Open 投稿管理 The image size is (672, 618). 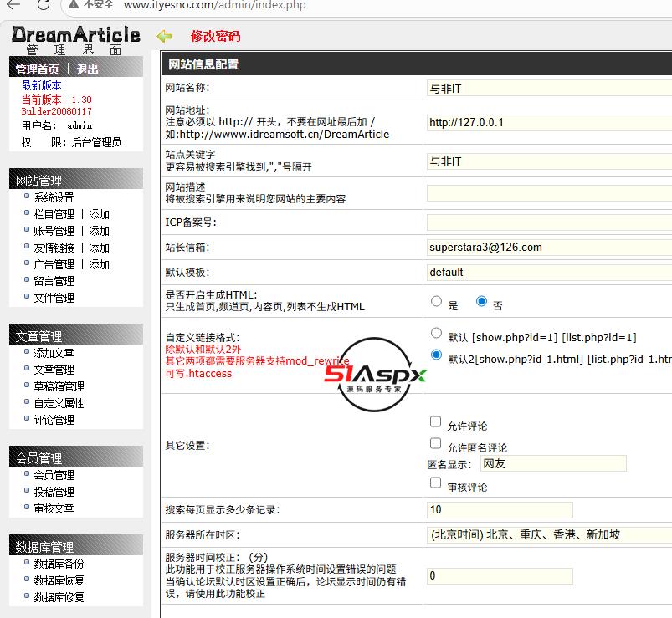[54, 492]
